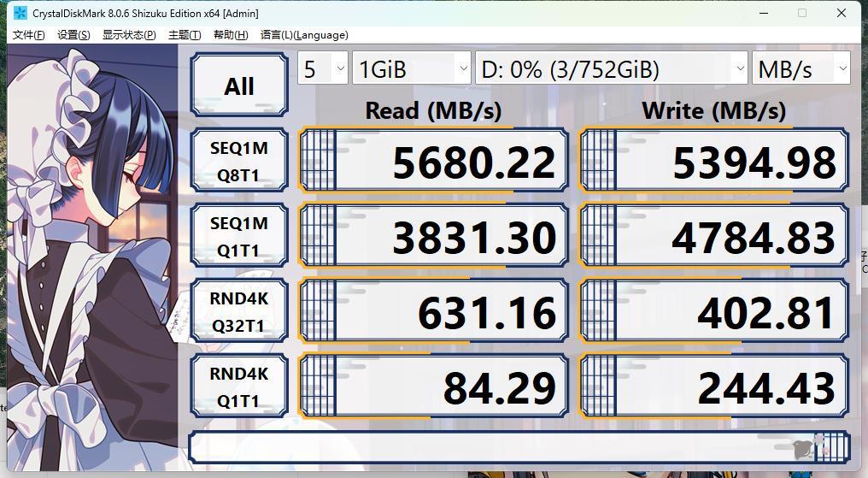Expand the 1GiB test size dropdown

click(x=411, y=68)
